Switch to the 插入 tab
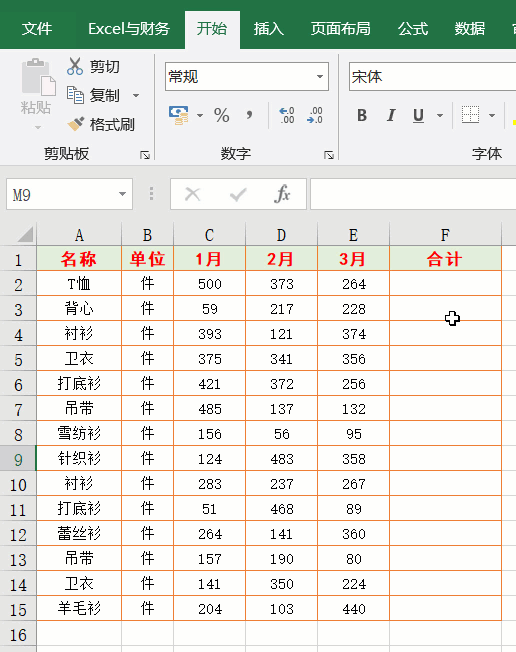This screenshot has width=516, height=652. pyautogui.click(x=269, y=29)
